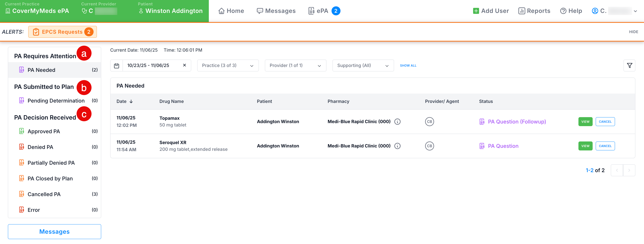Click the info icon beside Topamax pharmacy
The height and width of the screenshot is (244, 644).
(x=397, y=121)
